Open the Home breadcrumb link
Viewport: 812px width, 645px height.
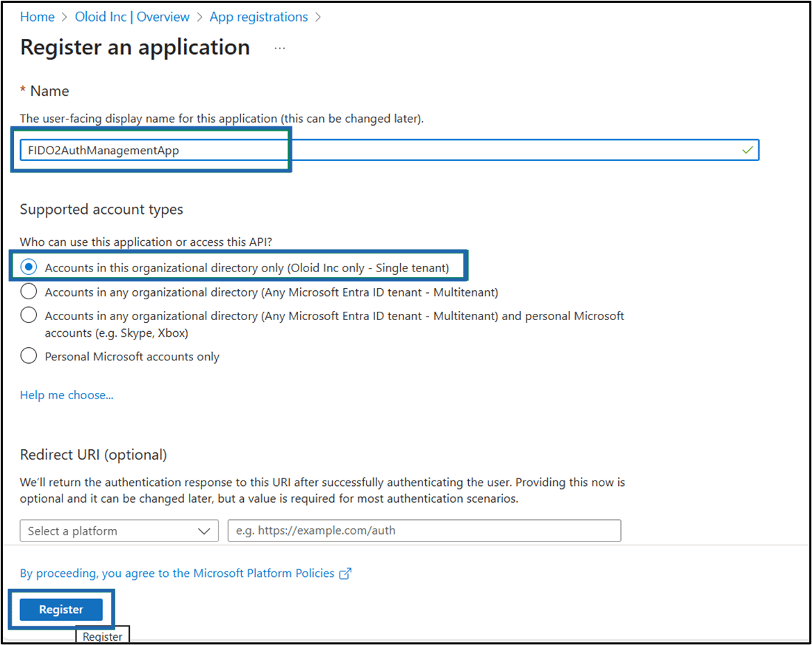coord(38,17)
